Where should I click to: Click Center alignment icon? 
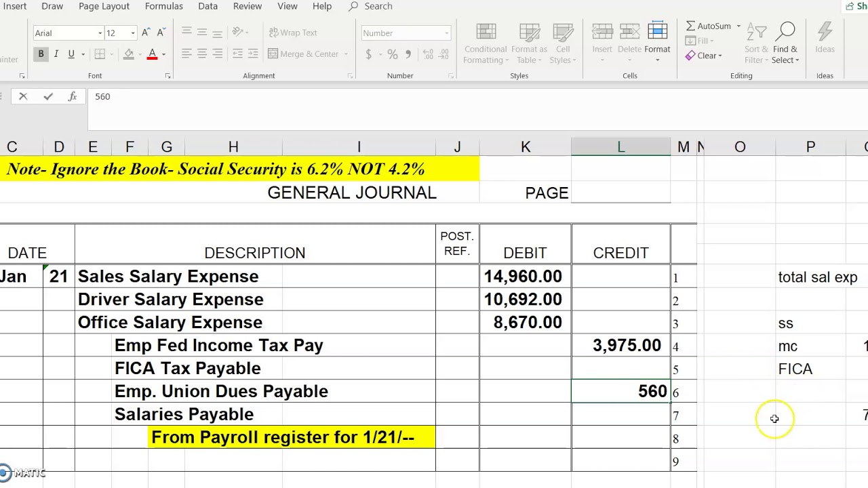pyautogui.click(x=202, y=54)
